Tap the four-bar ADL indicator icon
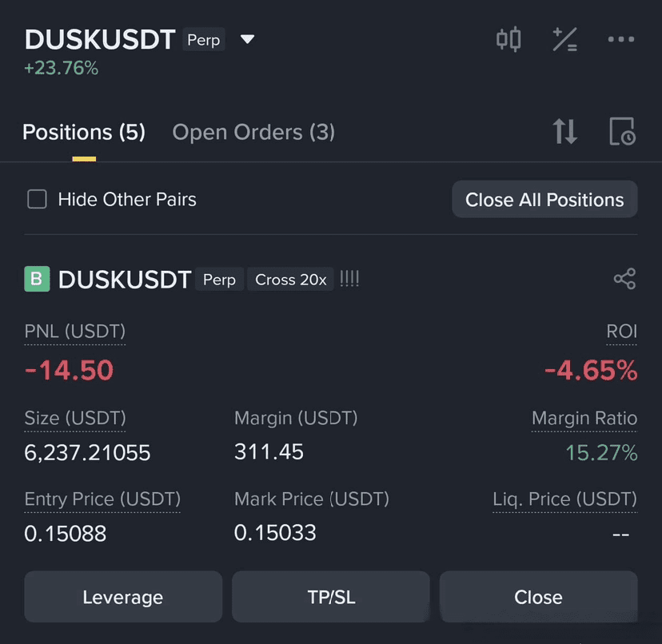Image resolution: width=662 pixels, height=644 pixels. click(349, 279)
